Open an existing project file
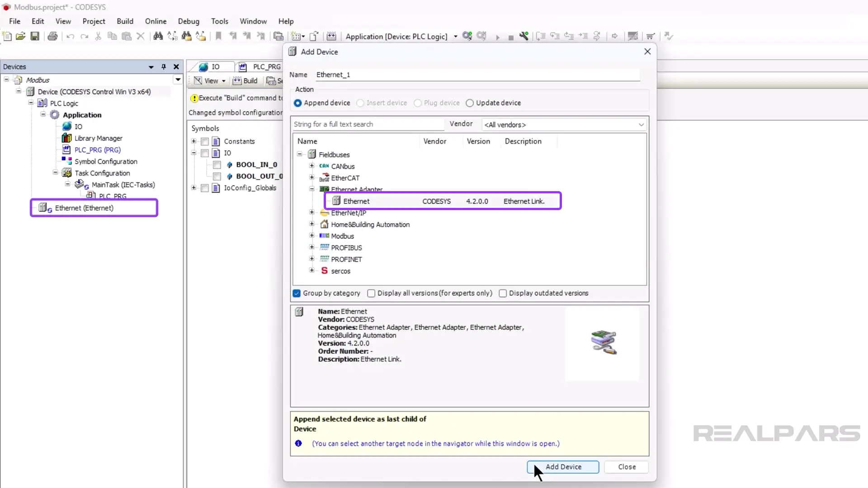This screenshot has height=488, width=868. point(21,36)
